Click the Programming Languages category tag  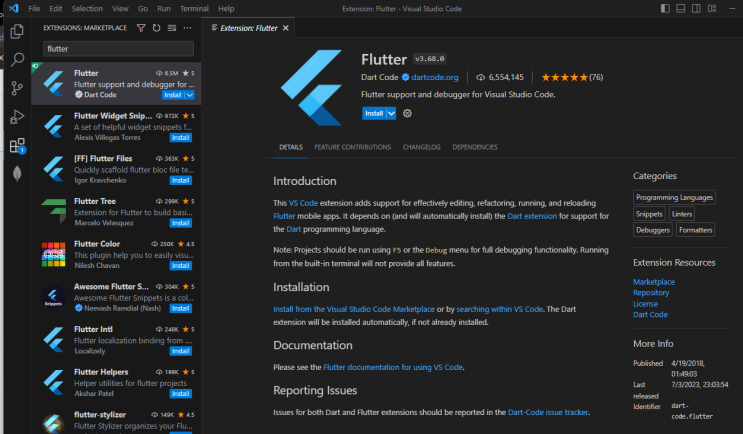click(674, 197)
